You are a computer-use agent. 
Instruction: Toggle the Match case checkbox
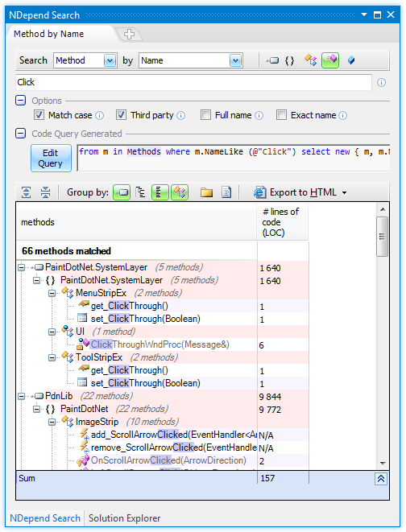click(39, 115)
